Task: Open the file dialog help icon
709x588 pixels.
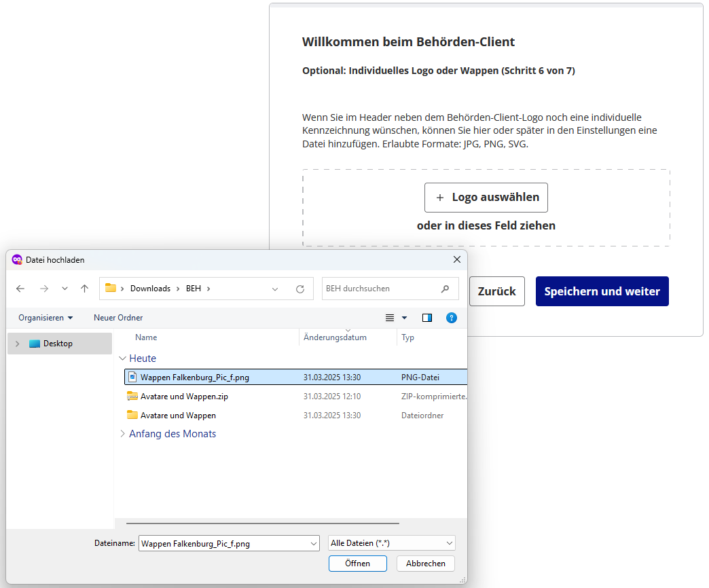Action: [x=452, y=318]
